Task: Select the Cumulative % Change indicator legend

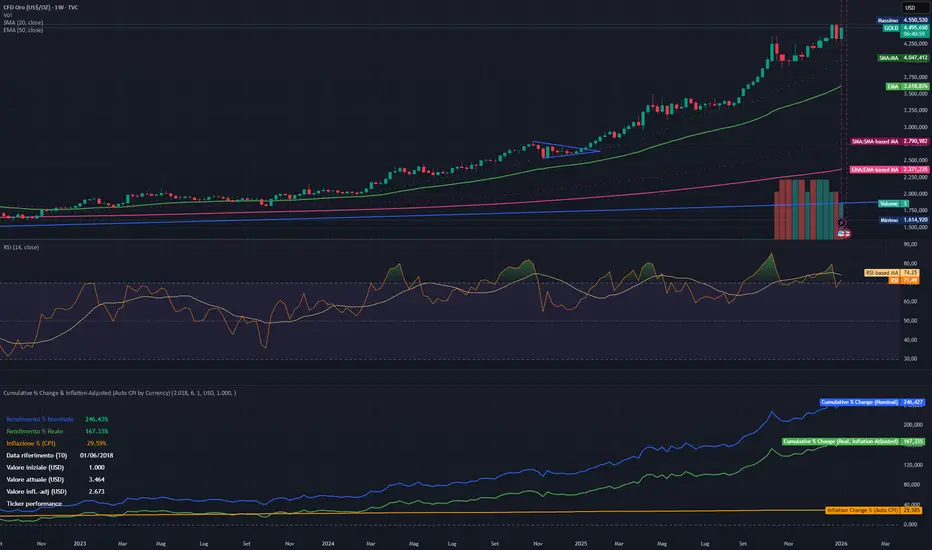Action: 119,393
